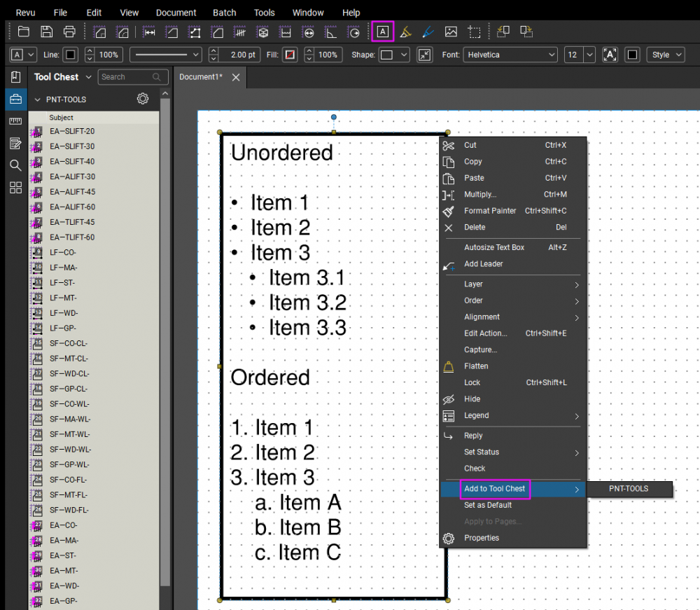The width and height of the screenshot is (700, 610).
Task: Choose Flatten from context menu
Action: (x=476, y=366)
